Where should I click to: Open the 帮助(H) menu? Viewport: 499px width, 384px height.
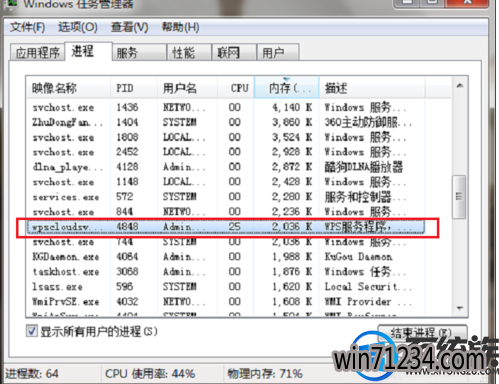point(180,27)
